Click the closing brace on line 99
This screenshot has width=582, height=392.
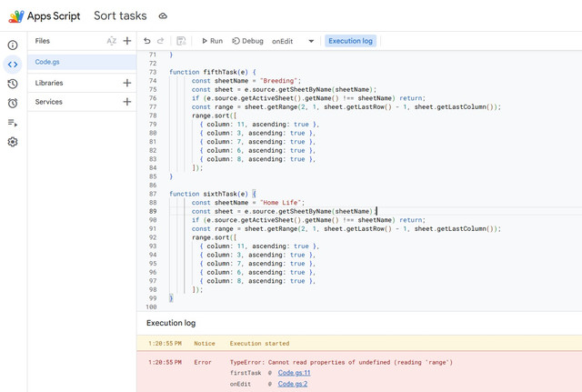(171, 298)
